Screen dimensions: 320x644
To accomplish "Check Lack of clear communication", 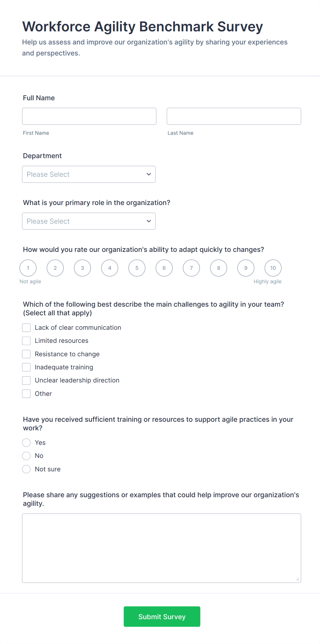I will [x=26, y=328].
